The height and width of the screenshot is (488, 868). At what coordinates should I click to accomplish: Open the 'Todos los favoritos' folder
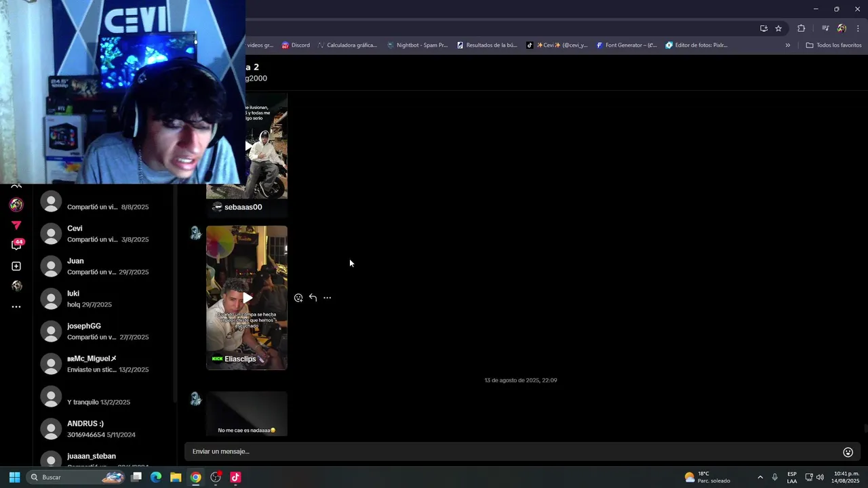833,45
